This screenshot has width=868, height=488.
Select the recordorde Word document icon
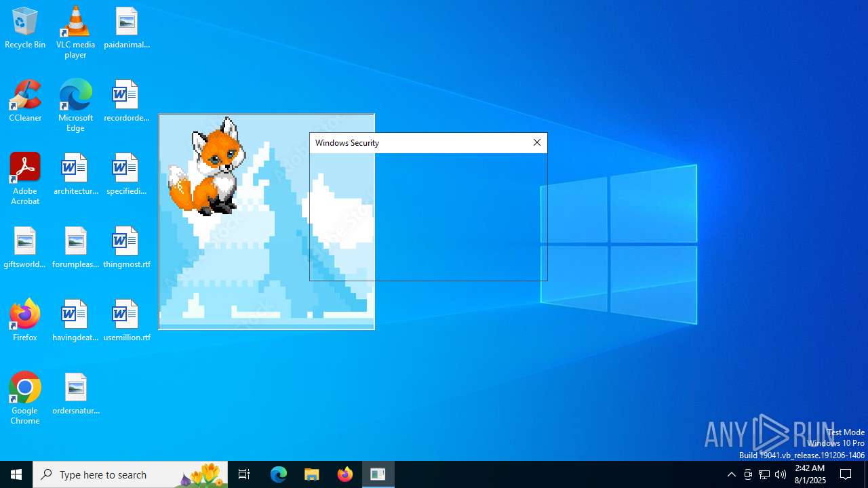127,101
